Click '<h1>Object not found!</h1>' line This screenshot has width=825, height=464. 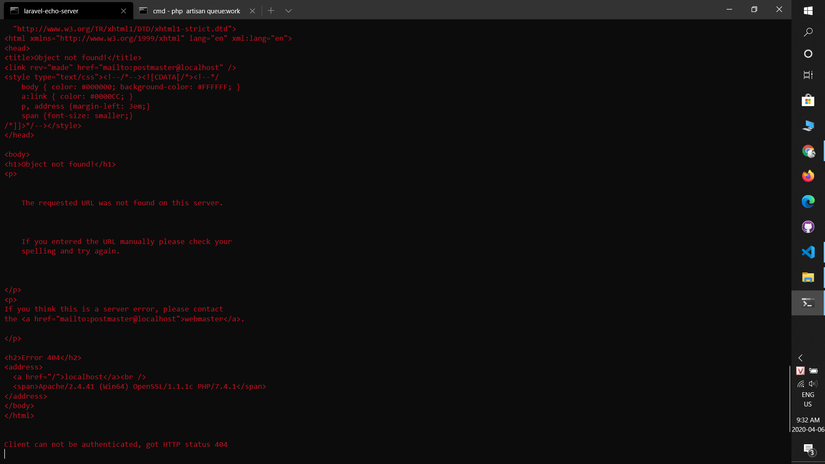tap(60, 164)
